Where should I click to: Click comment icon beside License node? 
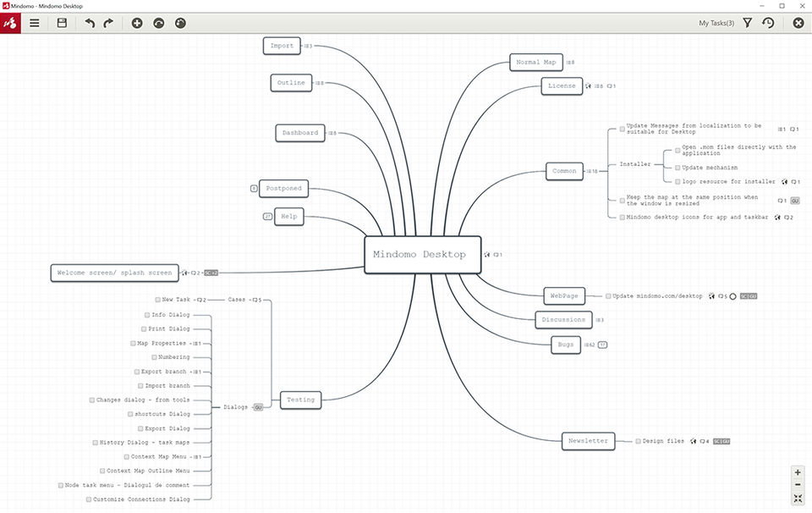coord(611,86)
